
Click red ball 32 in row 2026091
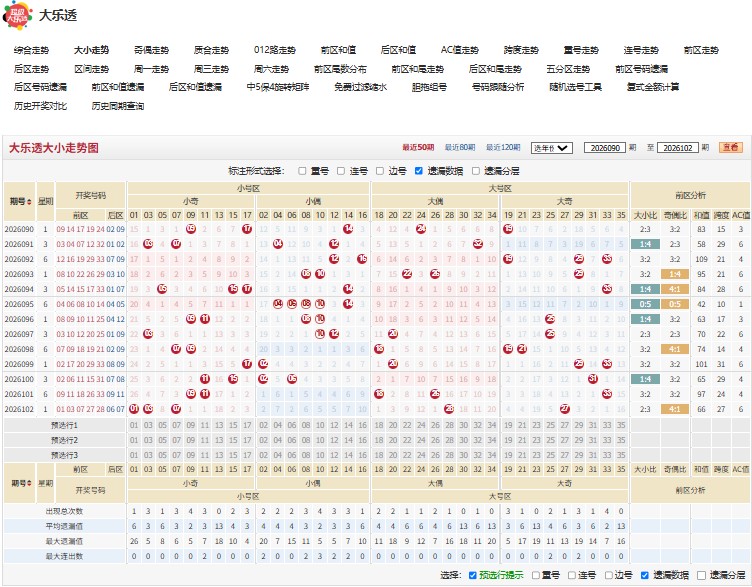[x=478, y=244]
